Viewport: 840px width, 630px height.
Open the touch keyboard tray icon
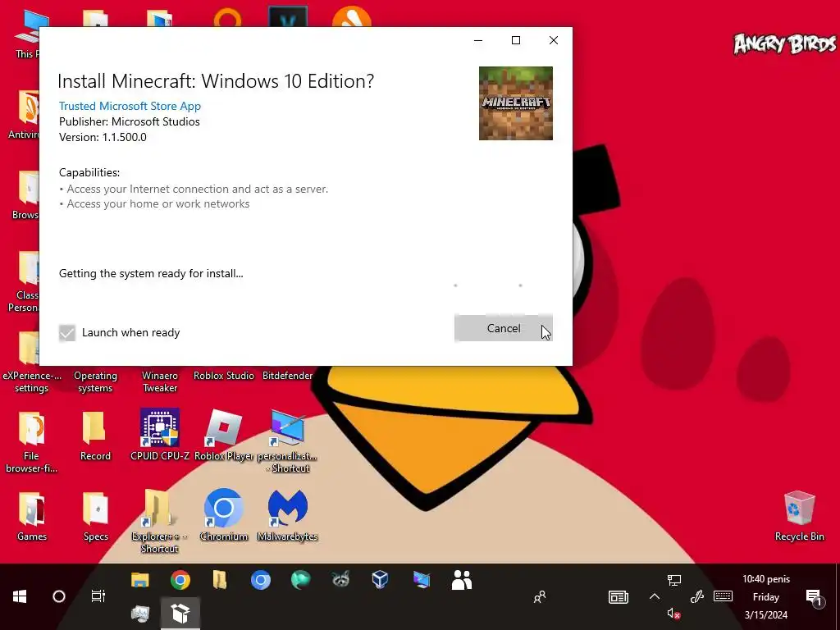tap(724, 596)
